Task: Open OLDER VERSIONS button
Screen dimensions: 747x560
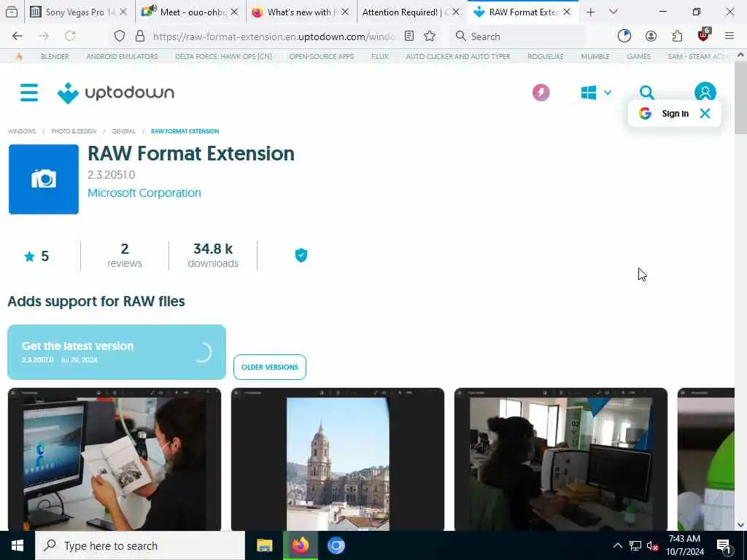Action: tap(270, 367)
